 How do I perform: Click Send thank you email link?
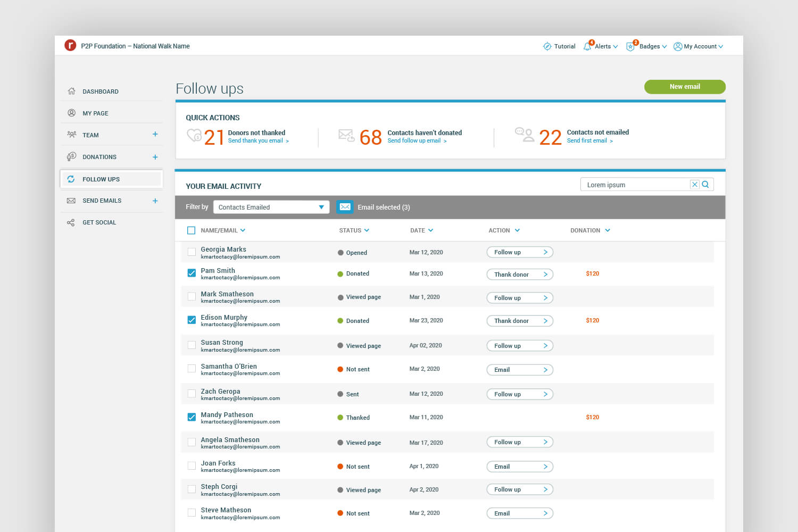[x=258, y=141]
